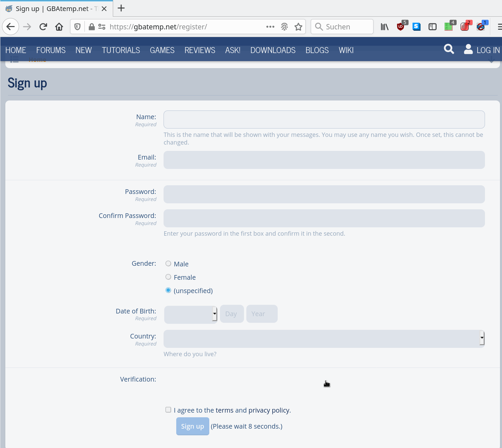
Task: Open DOWNLOADS in site navigation
Action: [273, 50]
